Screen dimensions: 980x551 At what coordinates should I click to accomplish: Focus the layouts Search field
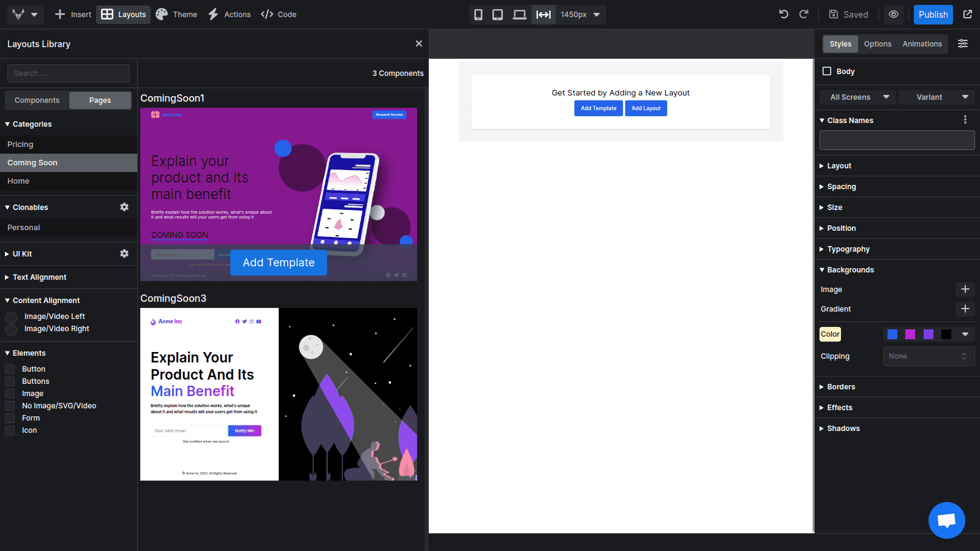[69, 73]
